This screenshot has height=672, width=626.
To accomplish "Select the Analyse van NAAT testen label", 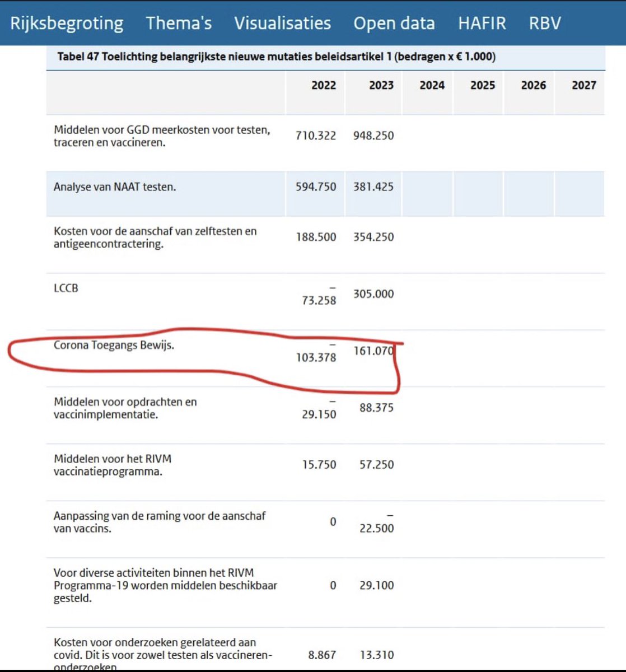I will tap(115, 187).
